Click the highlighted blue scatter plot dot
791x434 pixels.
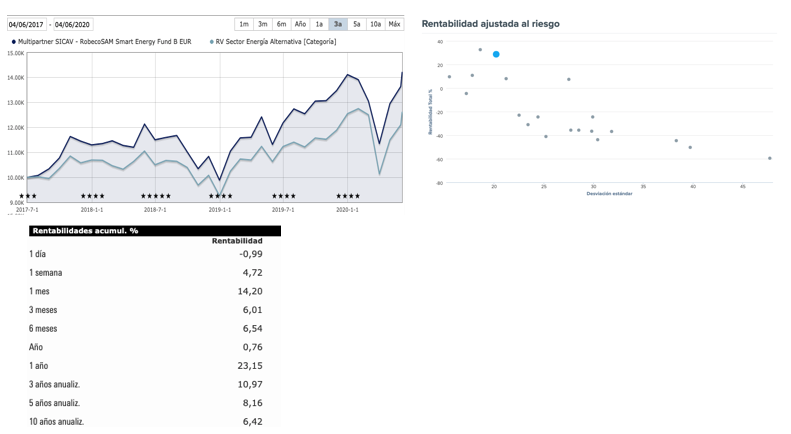[x=496, y=54]
